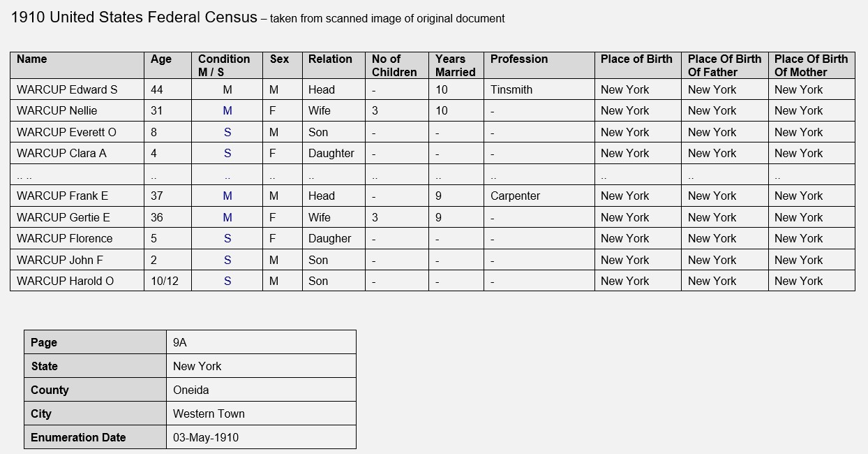Screen dimensions: 868x454
Task: Select the WARCUP Harold O name cell
Action: [x=77, y=281]
